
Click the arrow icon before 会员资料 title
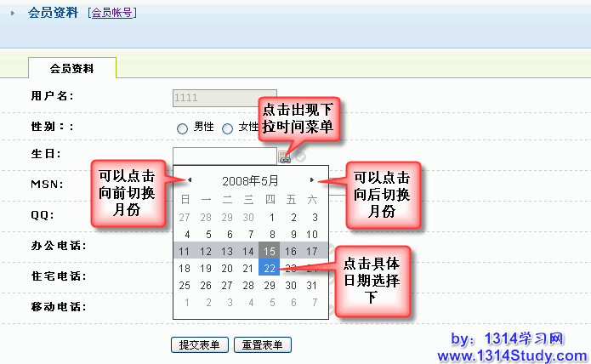point(11,14)
